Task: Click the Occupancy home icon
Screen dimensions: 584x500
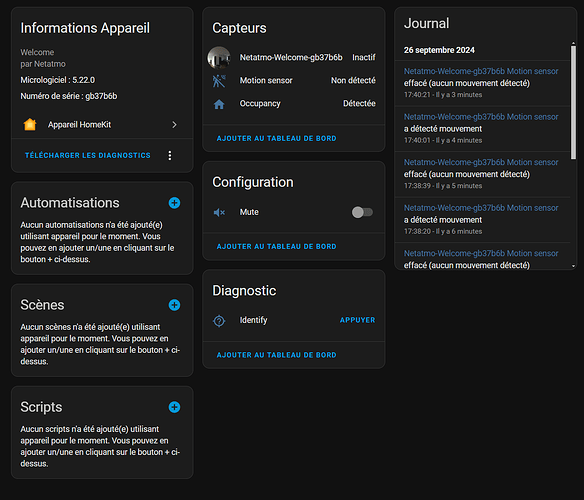Action: [x=219, y=104]
